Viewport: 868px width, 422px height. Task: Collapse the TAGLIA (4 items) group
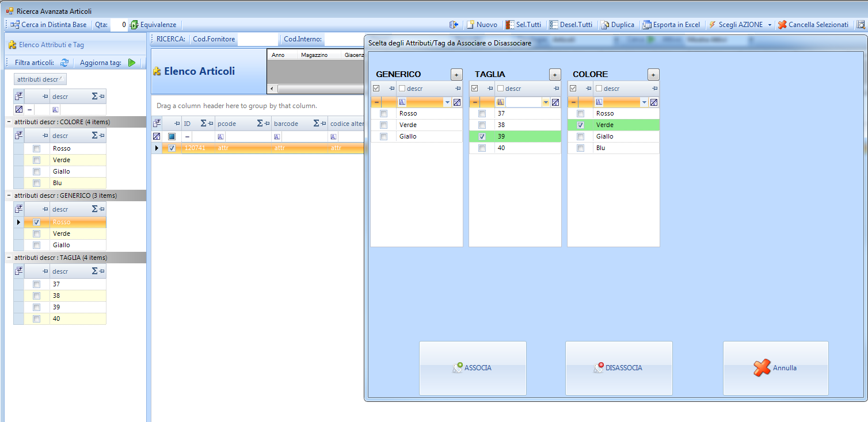coord(9,258)
